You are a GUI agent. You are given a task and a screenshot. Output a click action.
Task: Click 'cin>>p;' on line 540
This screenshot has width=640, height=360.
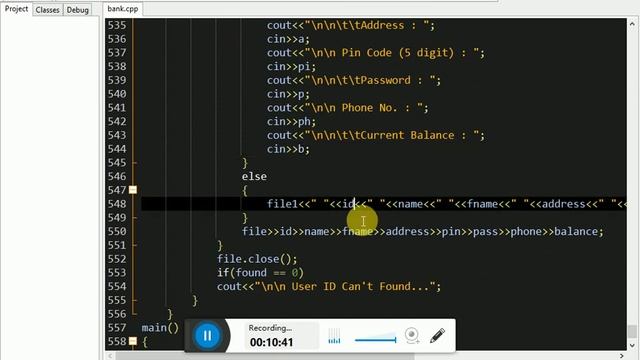coord(289,94)
